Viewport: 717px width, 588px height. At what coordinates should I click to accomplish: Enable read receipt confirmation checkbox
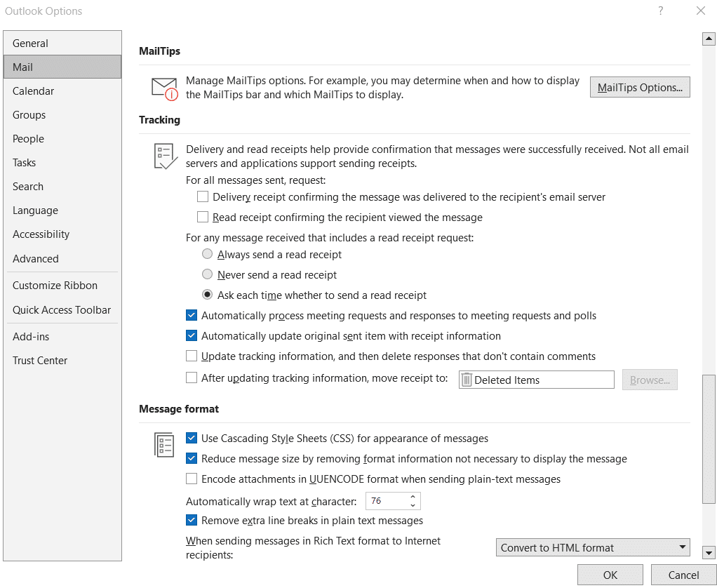pyautogui.click(x=203, y=218)
